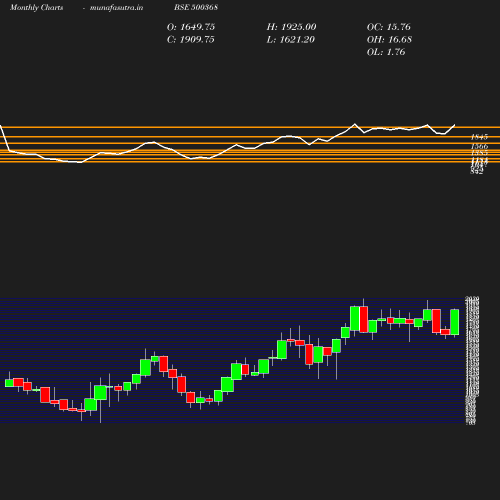
Task: Click the 'munafasutra.in' site label
Action: tap(116, 8)
